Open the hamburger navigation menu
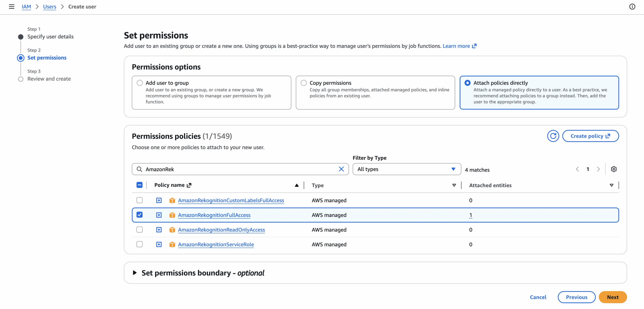Screen dimensions: 644x309 [x=12, y=7]
